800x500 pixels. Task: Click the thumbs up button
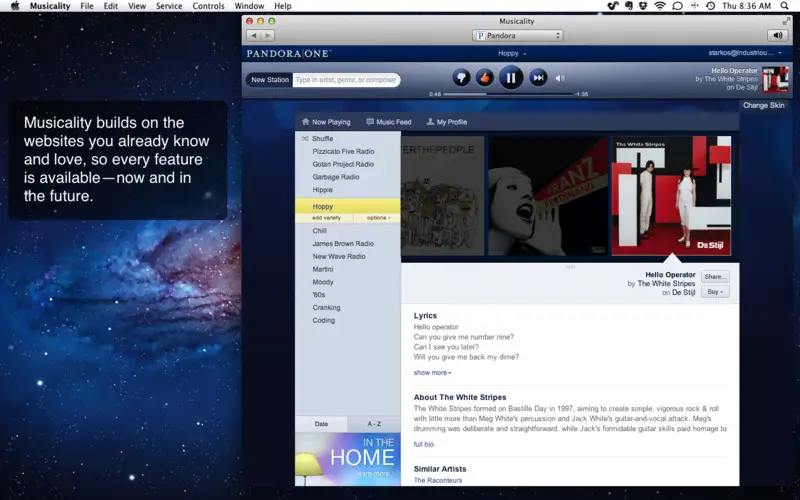click(x=484, y=78)
